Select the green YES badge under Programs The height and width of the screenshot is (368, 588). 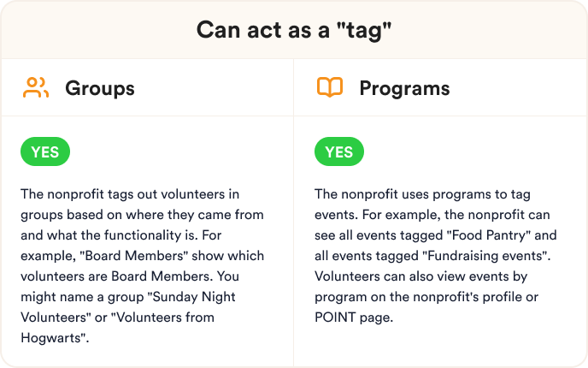coord(339,151)
